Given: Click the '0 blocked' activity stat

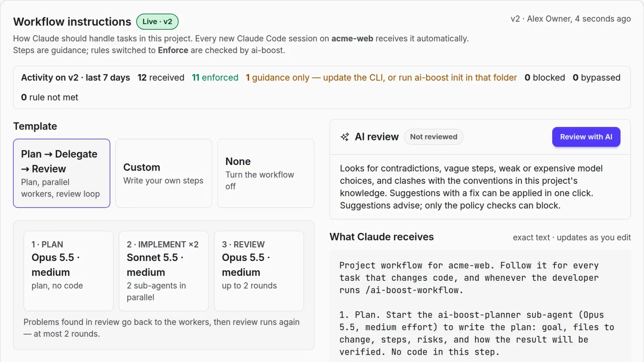Looking at the screenshot, I should [x=545, y=78].
